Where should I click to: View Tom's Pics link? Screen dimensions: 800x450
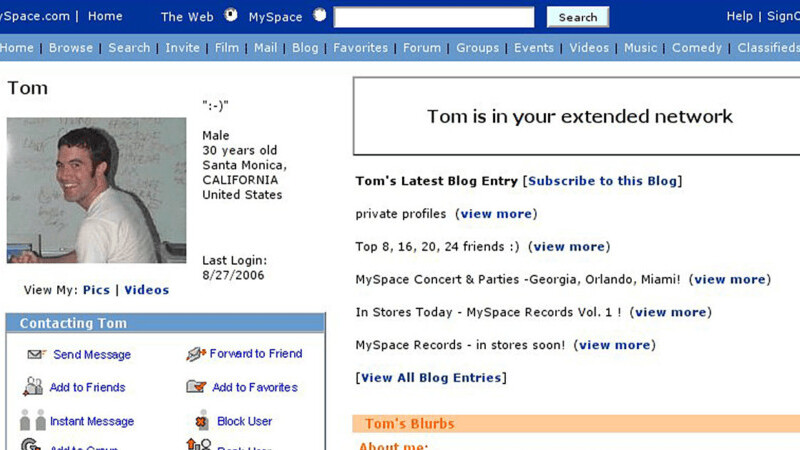click(96, 290)
